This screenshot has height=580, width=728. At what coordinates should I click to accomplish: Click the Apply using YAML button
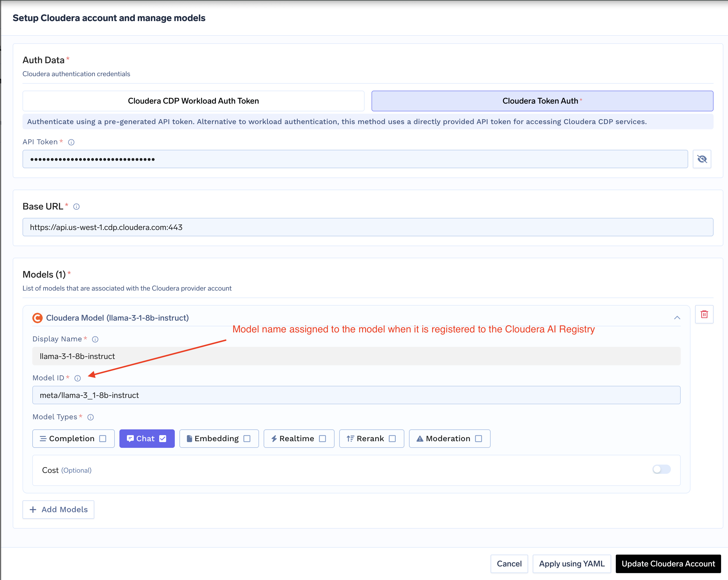click(x=572, y=564)
